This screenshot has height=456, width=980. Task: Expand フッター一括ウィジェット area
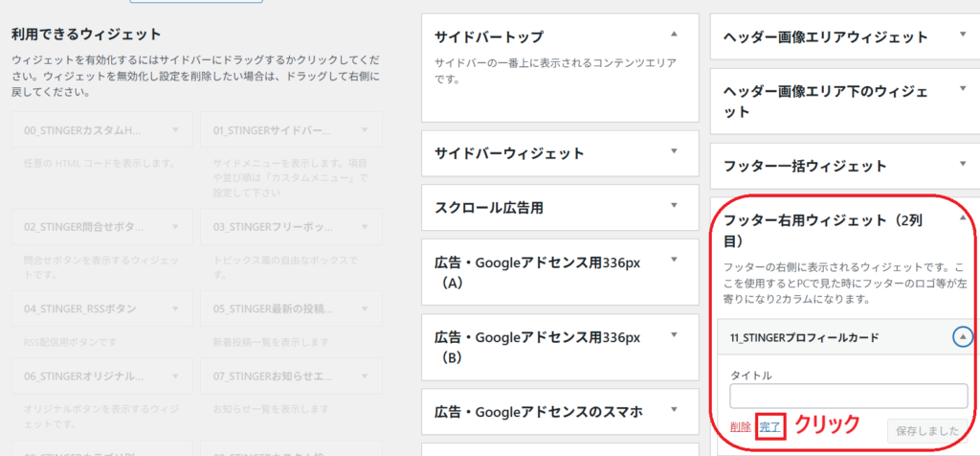point(963,164)
